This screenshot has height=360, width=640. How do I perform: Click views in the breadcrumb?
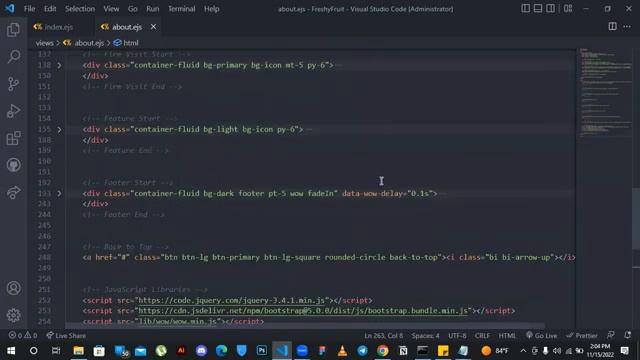44,43
